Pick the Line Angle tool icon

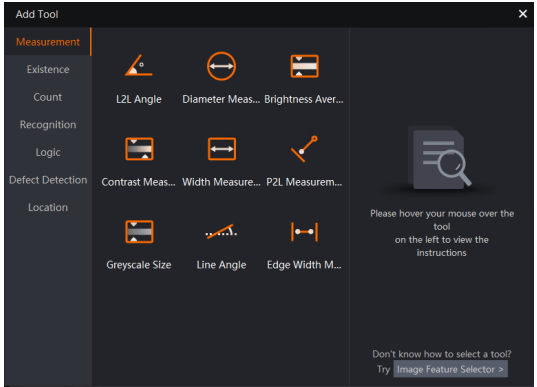(x=221, y=232)
